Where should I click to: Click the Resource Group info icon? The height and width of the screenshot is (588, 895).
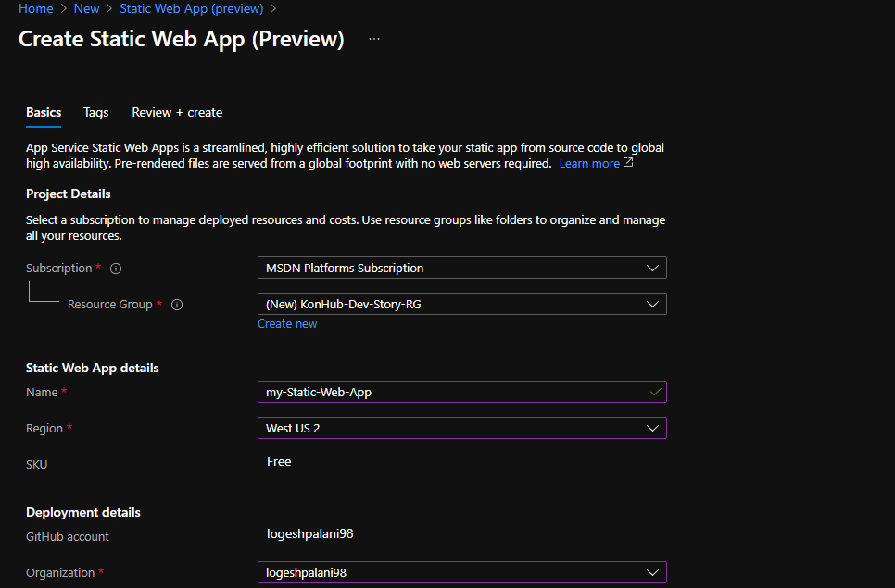(177, 304)
